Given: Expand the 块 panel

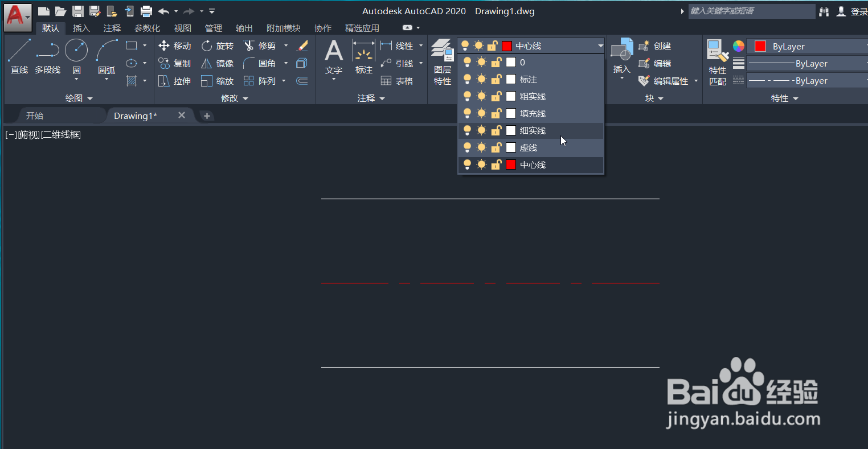Looking at the screenshot, I should 654,98.
